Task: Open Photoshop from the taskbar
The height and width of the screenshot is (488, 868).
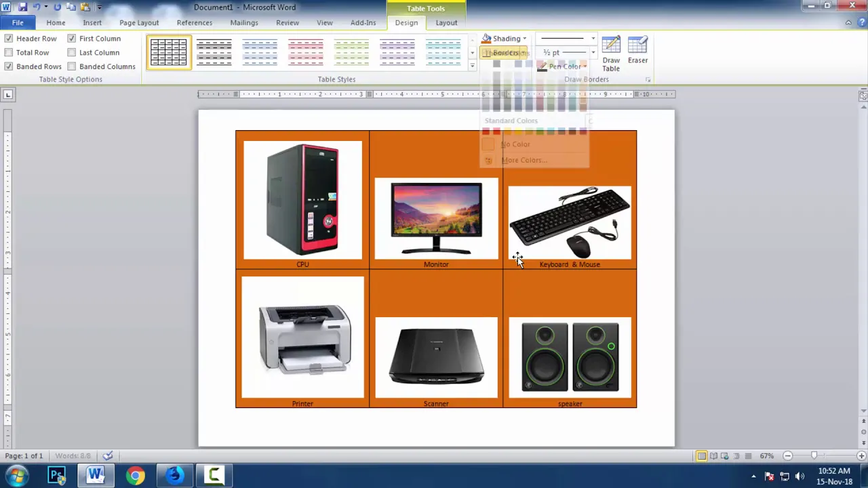Action: click(x=56, y=476)
